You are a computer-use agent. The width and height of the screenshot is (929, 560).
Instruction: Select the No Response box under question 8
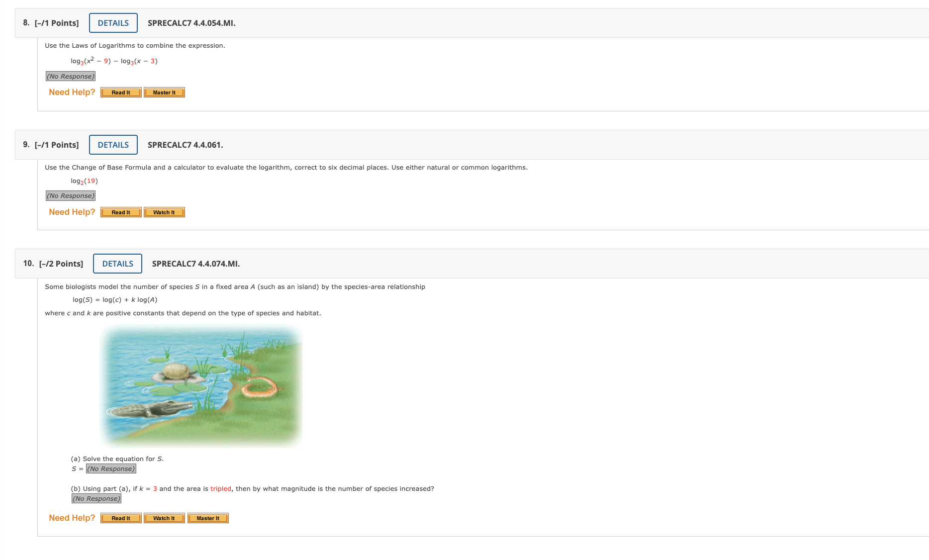pyautogui.click(x=71, y=76)
